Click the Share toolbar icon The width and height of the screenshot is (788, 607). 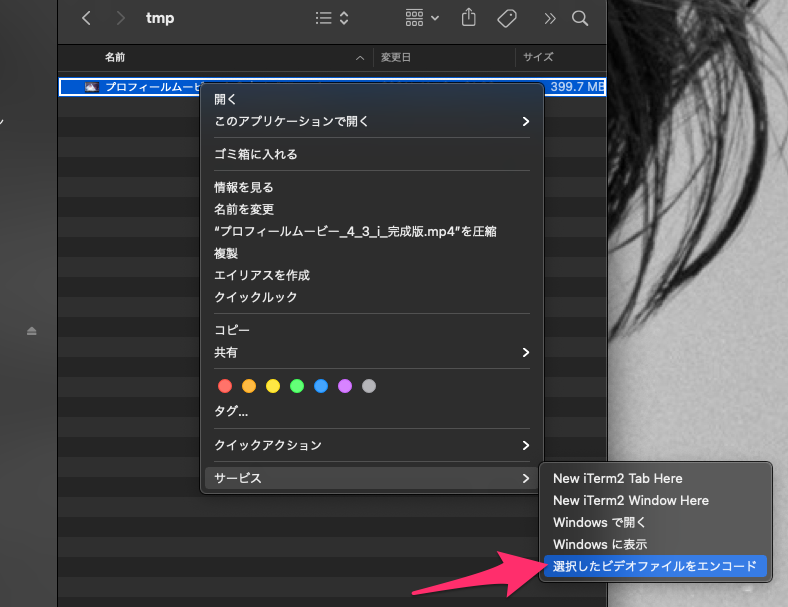(468, 18)
